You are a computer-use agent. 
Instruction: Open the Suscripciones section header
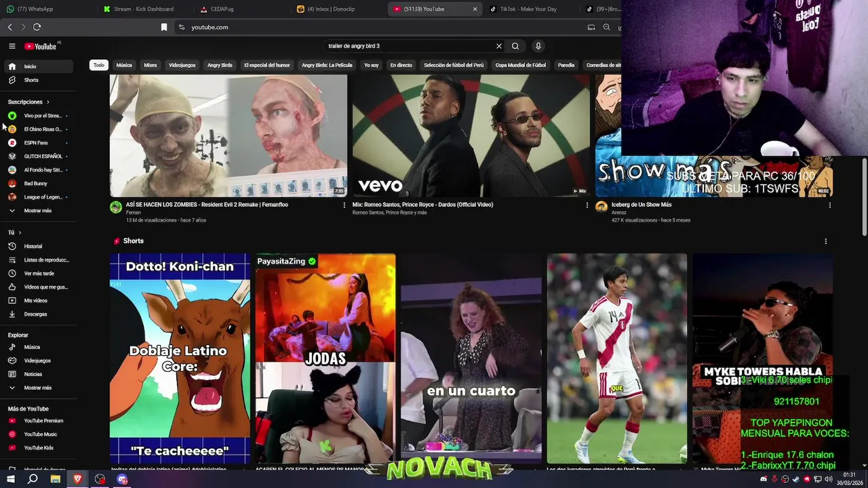(28, 102)
